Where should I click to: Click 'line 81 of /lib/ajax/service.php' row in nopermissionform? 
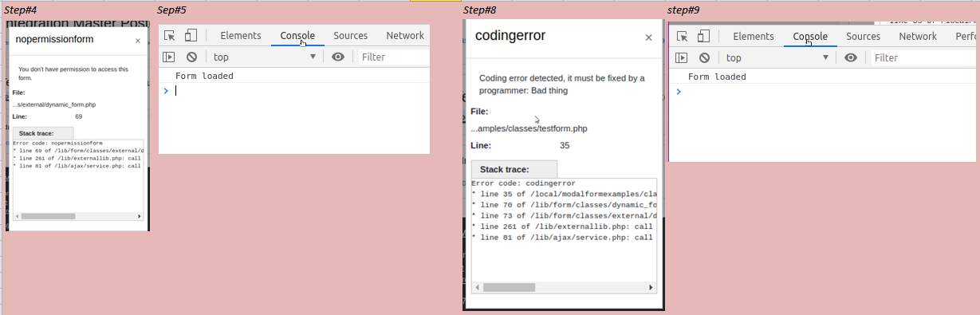tap(77, 166)
